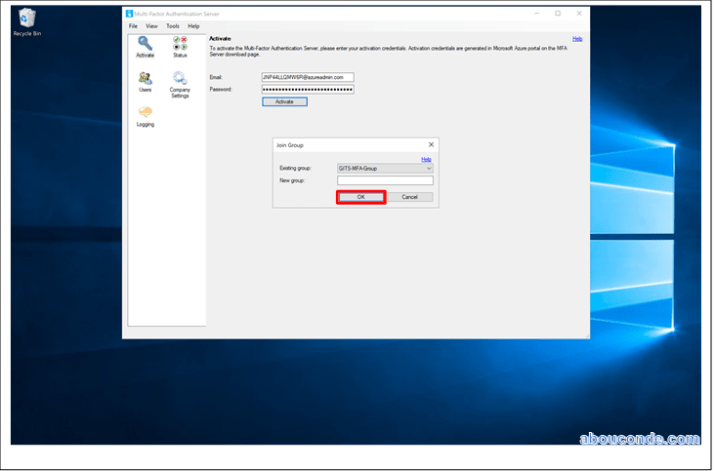Close the Join Group dialog

[x=431, y=145]
